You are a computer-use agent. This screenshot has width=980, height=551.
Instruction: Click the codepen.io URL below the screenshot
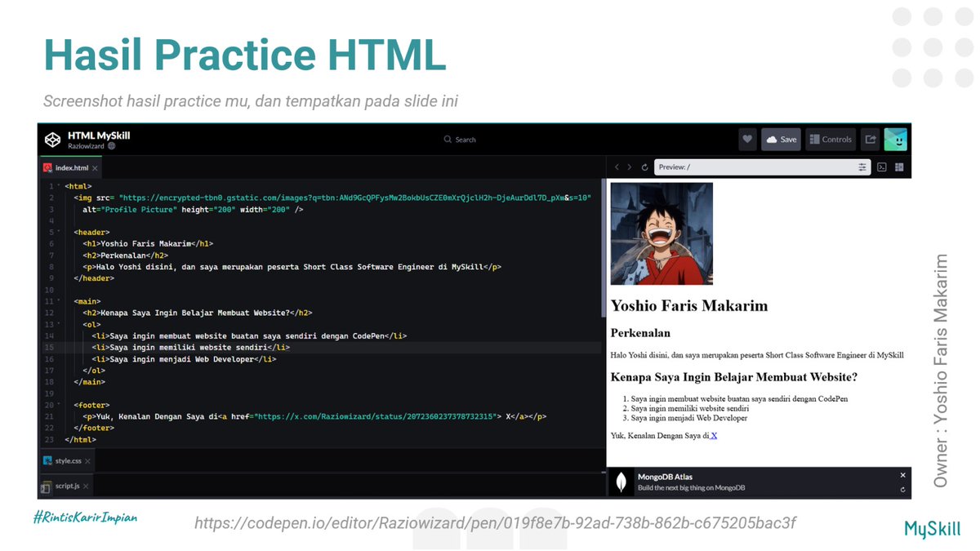(495, 522)
